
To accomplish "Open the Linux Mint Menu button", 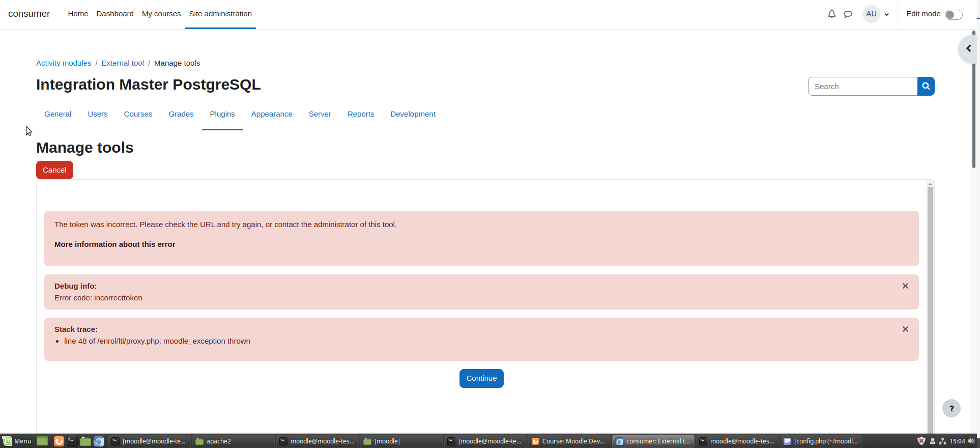I will click(17, 441).
